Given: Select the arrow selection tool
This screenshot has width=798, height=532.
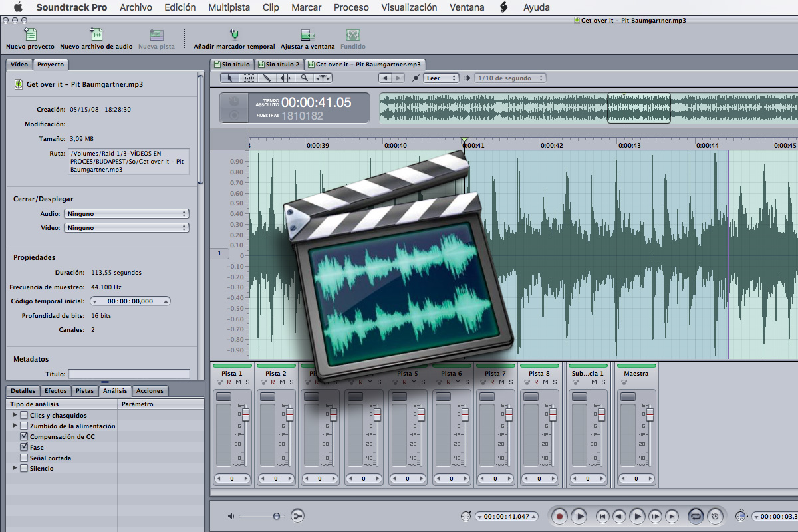Looking at the screenshot, I should [x=230, y=78].
